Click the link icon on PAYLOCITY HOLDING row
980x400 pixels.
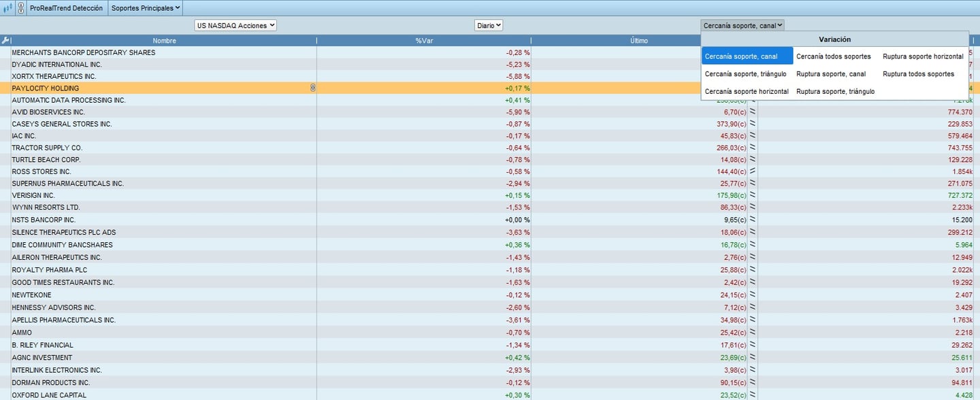(x=312, y=88)
